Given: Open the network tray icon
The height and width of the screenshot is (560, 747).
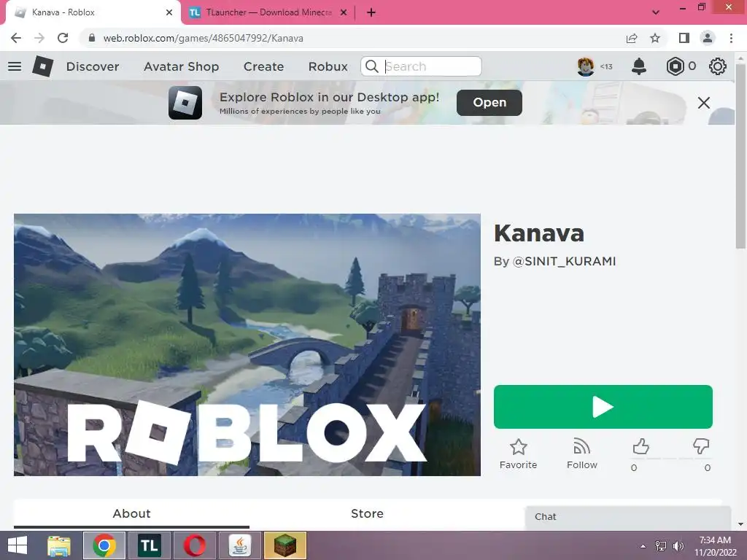Looking at the screenshot, I should pos(661,546).
